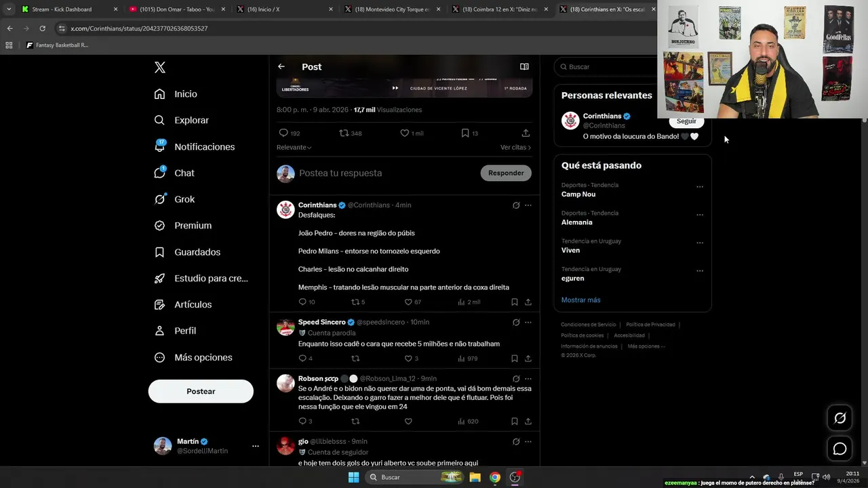Open Grok from the sidebar
This screenshot has height=488, width=868.
click(174, 199)
